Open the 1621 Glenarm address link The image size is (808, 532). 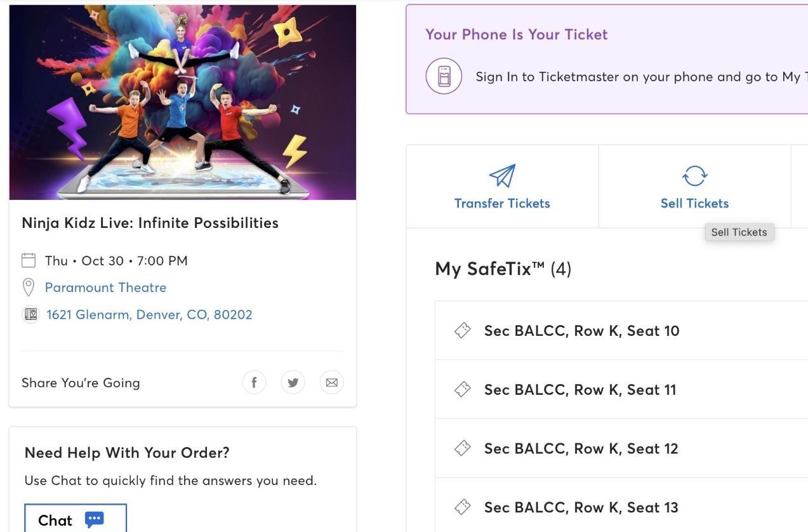pyautogui.click(x=149, y=315)
